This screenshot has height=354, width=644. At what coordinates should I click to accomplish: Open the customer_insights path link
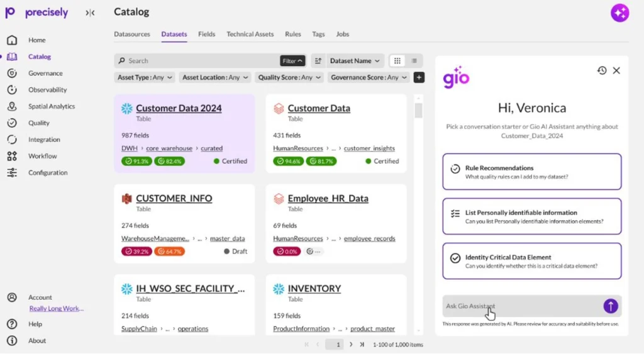369,148
